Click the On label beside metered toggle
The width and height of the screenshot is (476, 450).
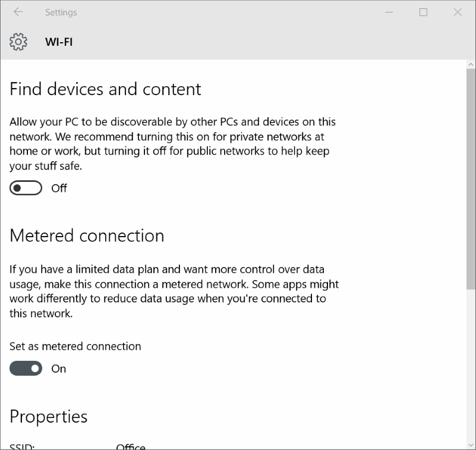click(58, 369)
